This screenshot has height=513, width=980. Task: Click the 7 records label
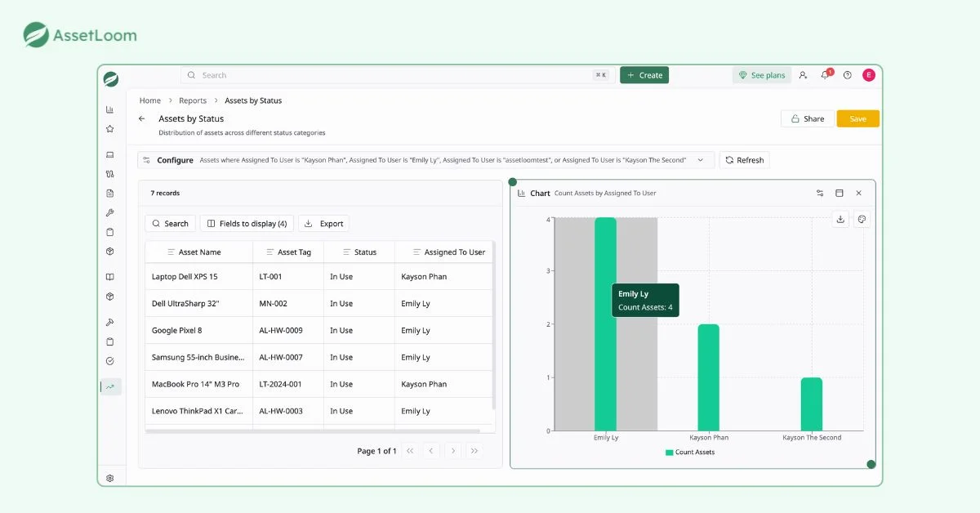pyautogui.click(x=165, y=194)
